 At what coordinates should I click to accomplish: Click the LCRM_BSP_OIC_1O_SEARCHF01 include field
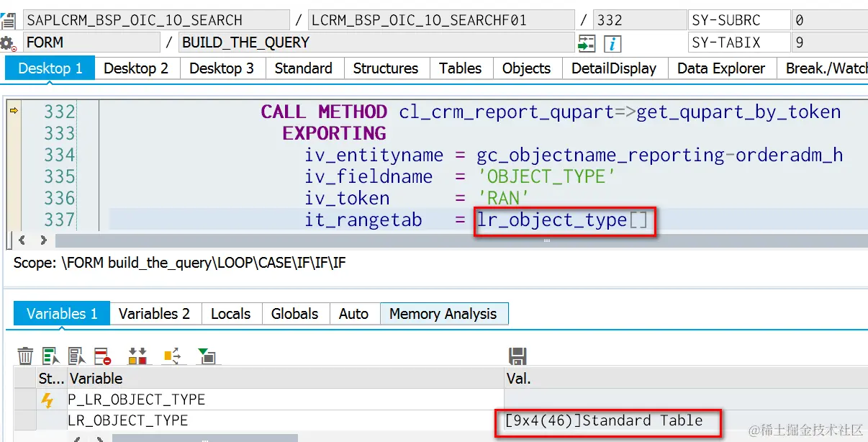(441, 20)
